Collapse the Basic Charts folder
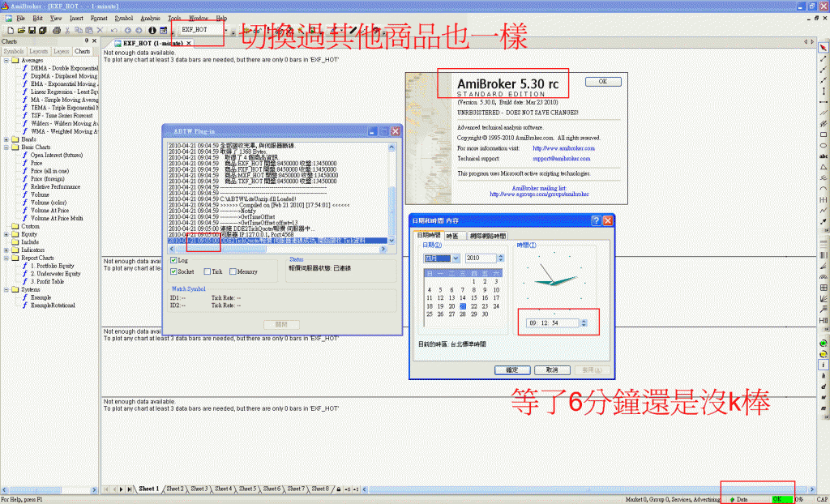The height and width of the screenshot is (504, 830). point(6,147)
